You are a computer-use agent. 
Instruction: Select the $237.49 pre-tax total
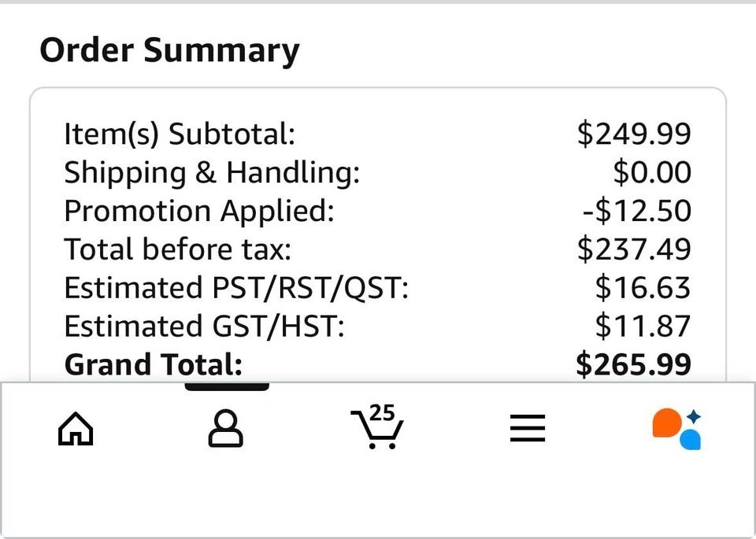[x=634, y=249]
